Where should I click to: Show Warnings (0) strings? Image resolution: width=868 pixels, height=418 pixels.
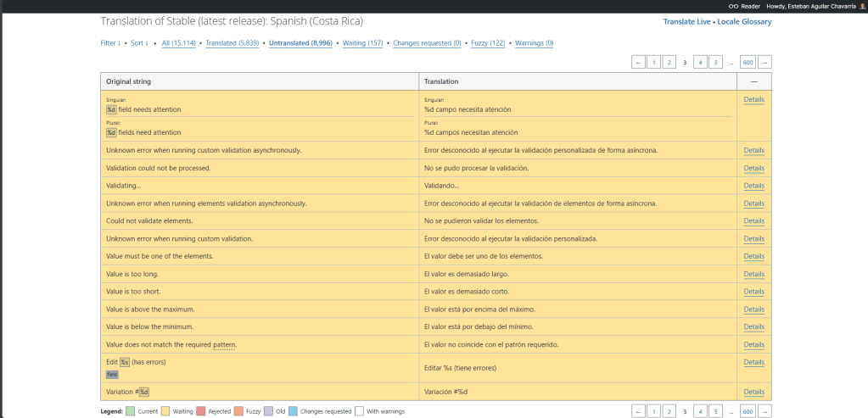click(535, 43)
